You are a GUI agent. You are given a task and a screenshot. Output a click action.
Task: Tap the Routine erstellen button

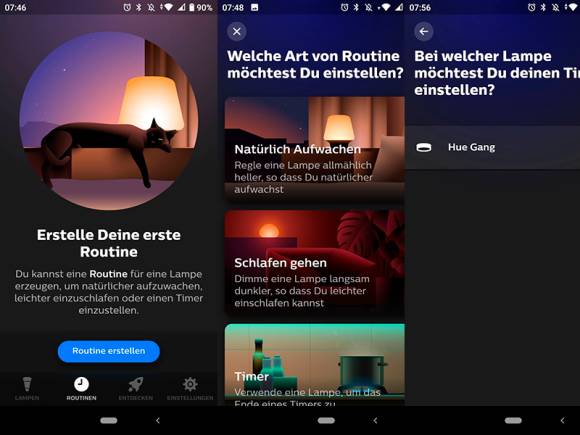pyautogui.click(x=109, y=351)
